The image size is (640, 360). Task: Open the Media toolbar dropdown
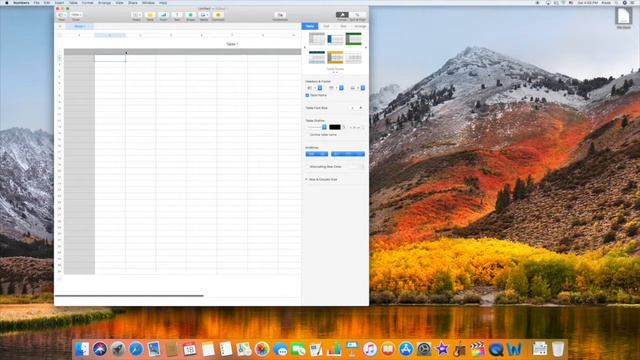point(204,15)
